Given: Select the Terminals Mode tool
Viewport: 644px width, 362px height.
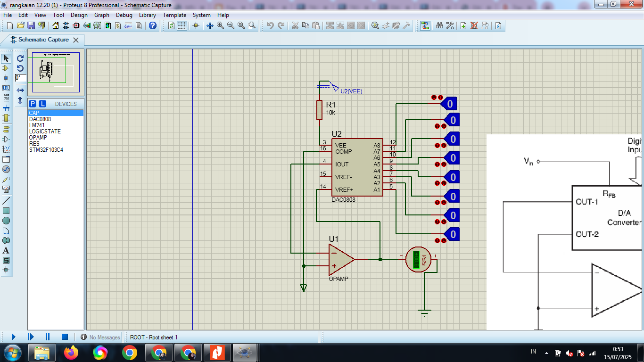Looking at the screenshot, I should (x=6, y=129).
